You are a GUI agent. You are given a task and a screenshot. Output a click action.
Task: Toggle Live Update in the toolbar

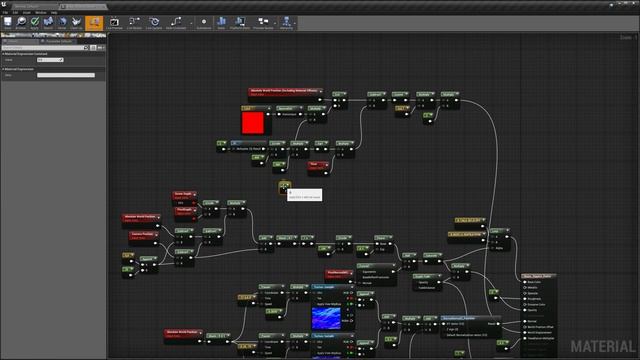[x=154, y=23]
